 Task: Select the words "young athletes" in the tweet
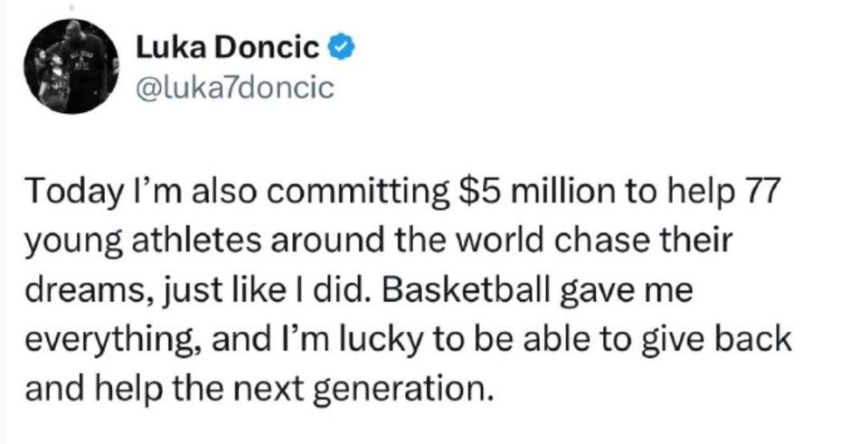click(x=142, y=242)
